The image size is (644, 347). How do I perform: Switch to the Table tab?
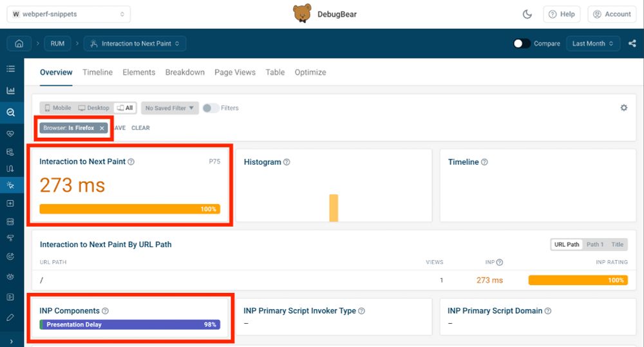275,72
